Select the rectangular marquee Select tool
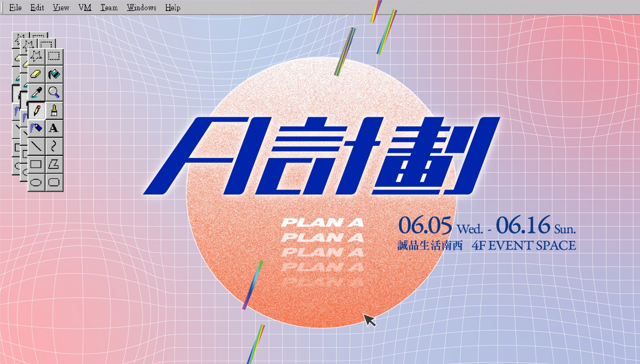 [54, 56]
